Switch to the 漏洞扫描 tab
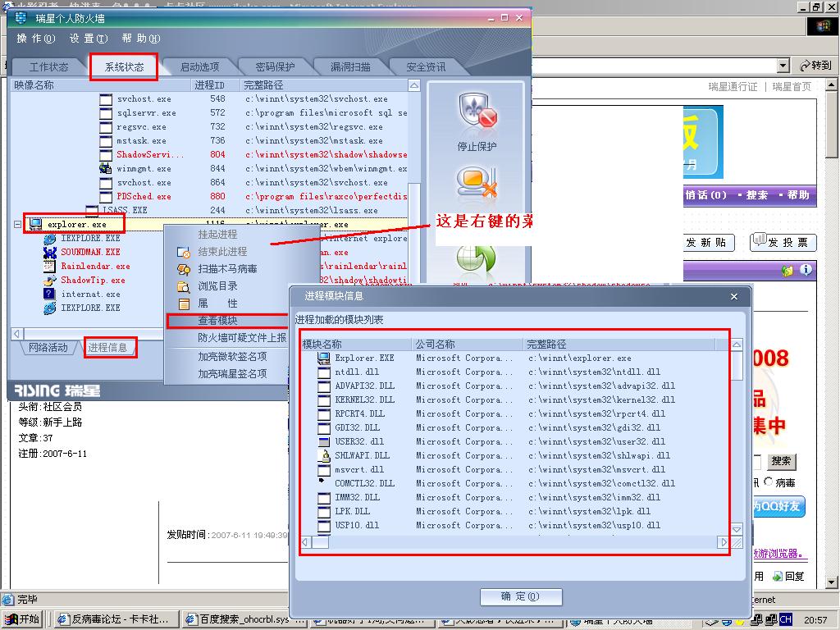Viewport: 840px width, 630px height. click(350, 67)
